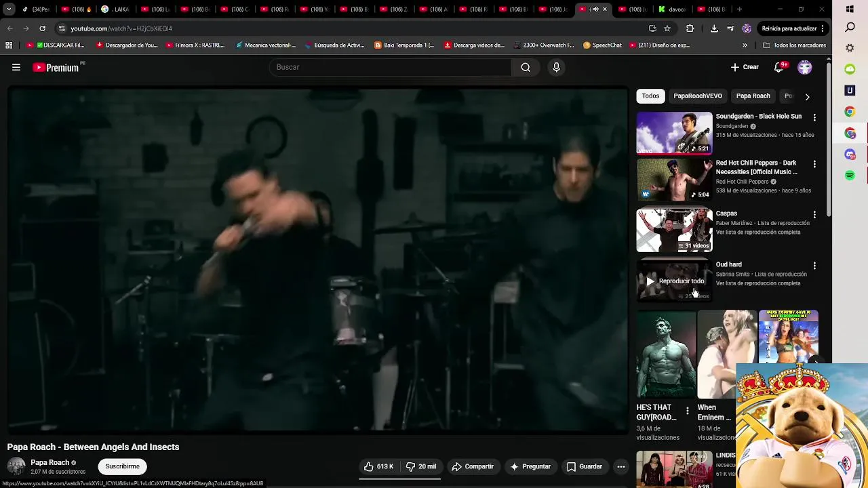
Task: Open the Soundgarden Black Hole Sun thumbnail
Action: (x=674, y=133)
